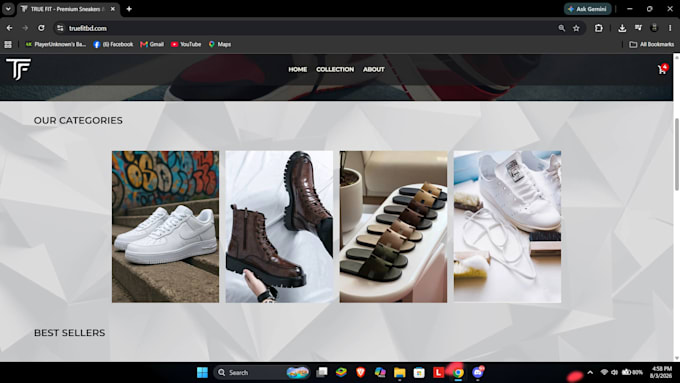Image resolution: width=680 pixels, height=383 pixels.
Task: Open the white sneakers category image
Action: click(165, 226)
